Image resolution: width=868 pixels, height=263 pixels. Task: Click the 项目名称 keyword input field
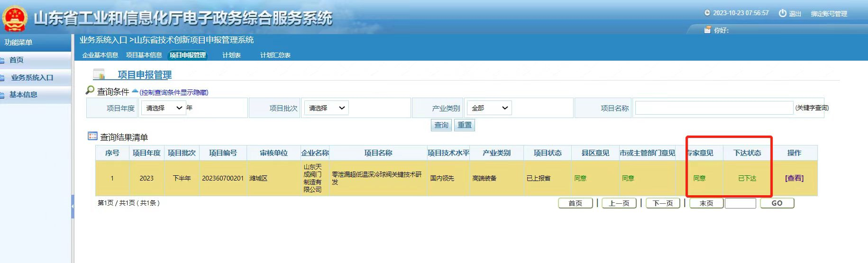click(x=713, y=108)
